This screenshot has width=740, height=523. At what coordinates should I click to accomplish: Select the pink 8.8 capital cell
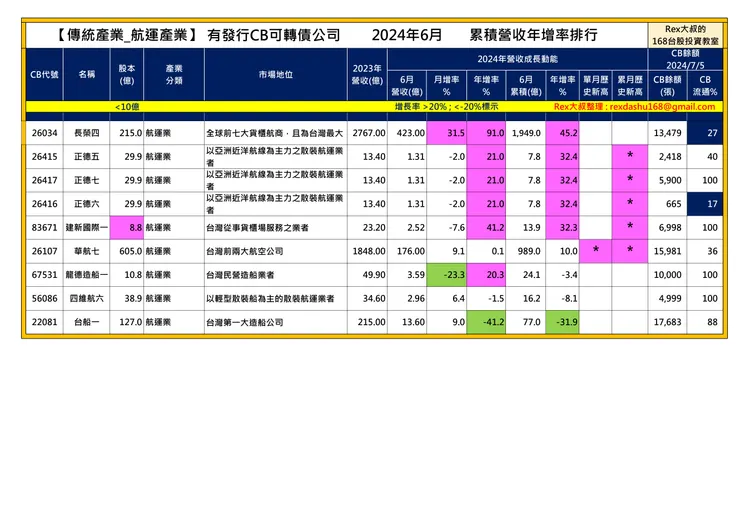[x=126, y=228]
